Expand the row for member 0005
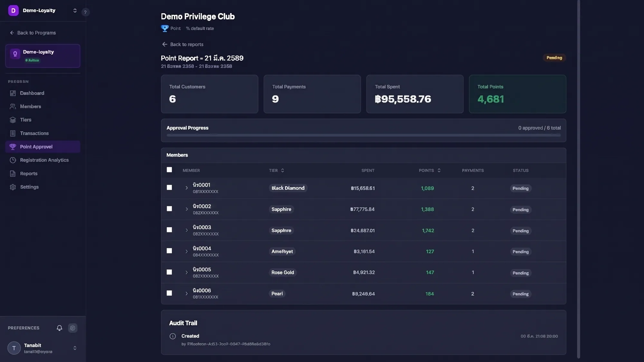Screen dimensions: 644x362 (186, 273)
